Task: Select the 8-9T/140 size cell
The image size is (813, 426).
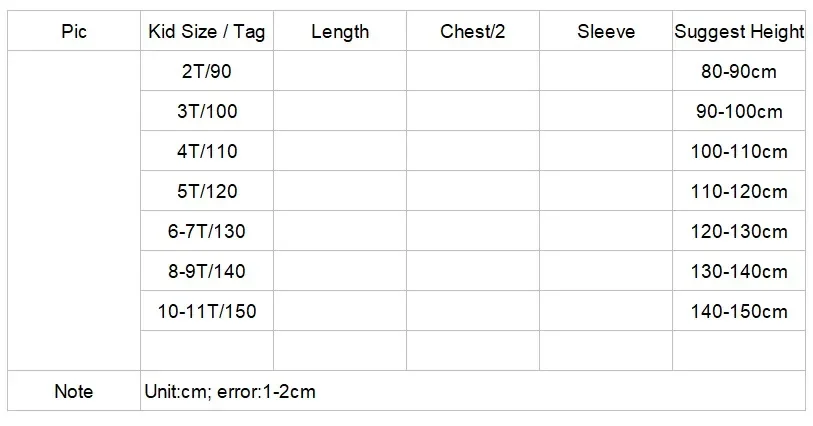Action: click(x=207, y=271)
